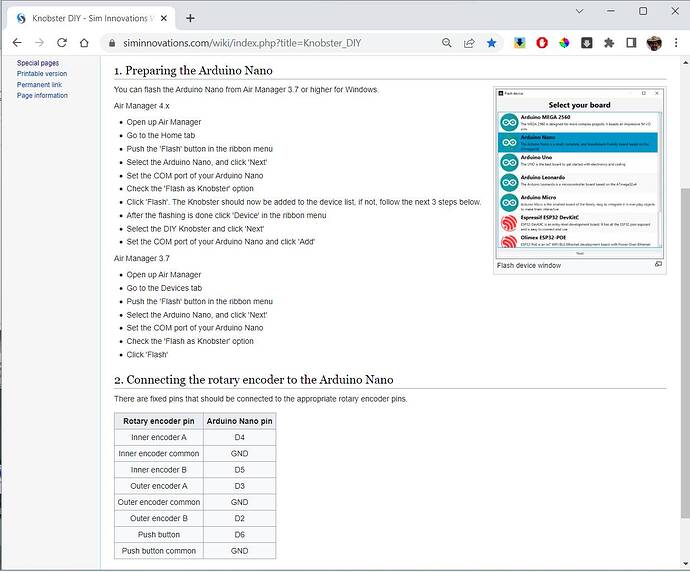Click the scrollbar down arrow

[685, 564]
